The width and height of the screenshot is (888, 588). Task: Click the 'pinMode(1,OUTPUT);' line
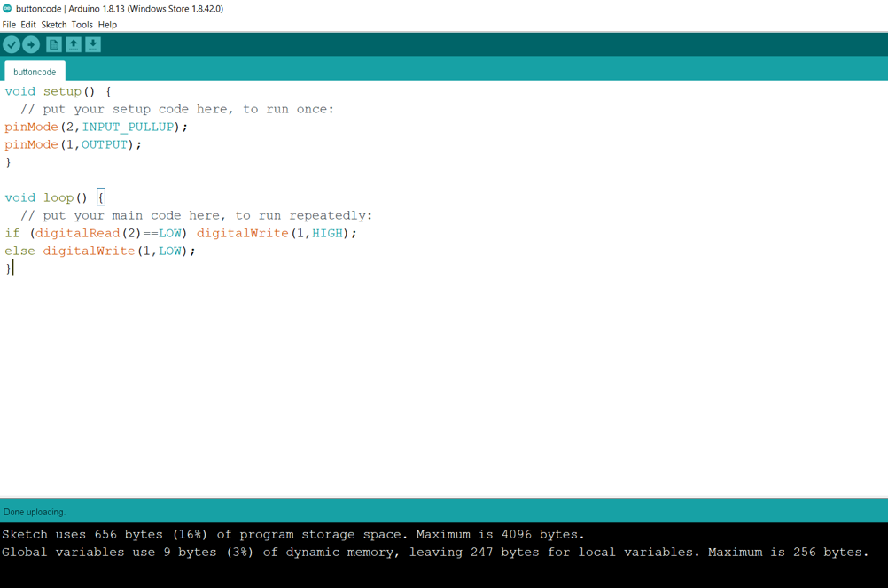(73, 145)
